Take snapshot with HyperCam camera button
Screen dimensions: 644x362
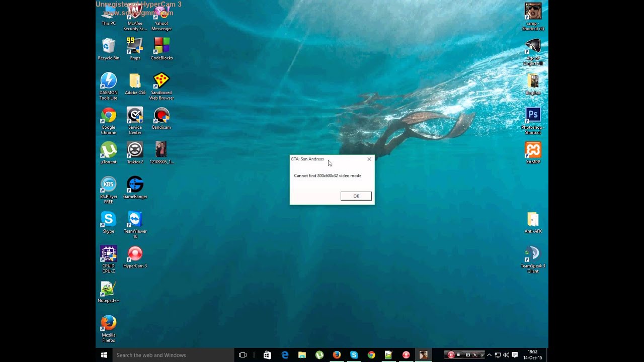(468, 355)
